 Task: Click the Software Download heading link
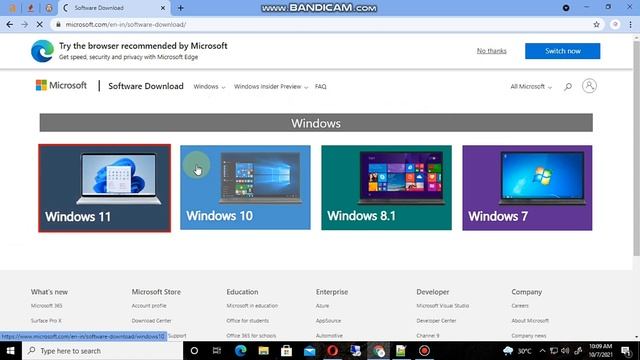tap(146, 86)
